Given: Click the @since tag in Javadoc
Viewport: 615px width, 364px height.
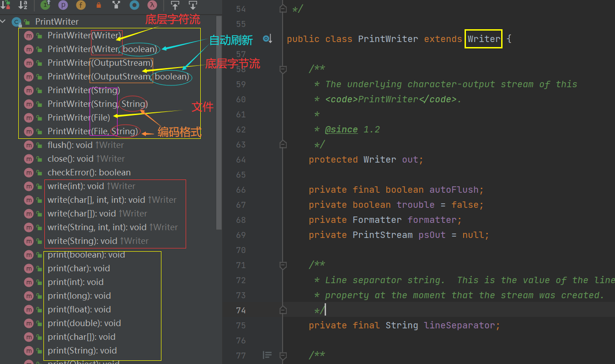Looking at the screenshot, I should pyautogui.click(x=341, y=129).
